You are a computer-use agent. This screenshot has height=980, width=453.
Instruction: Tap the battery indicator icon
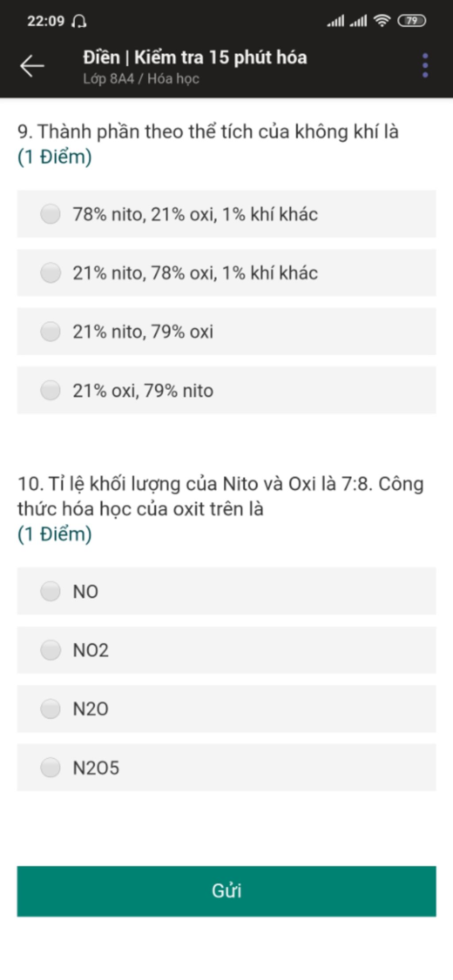tap(411, 21)
